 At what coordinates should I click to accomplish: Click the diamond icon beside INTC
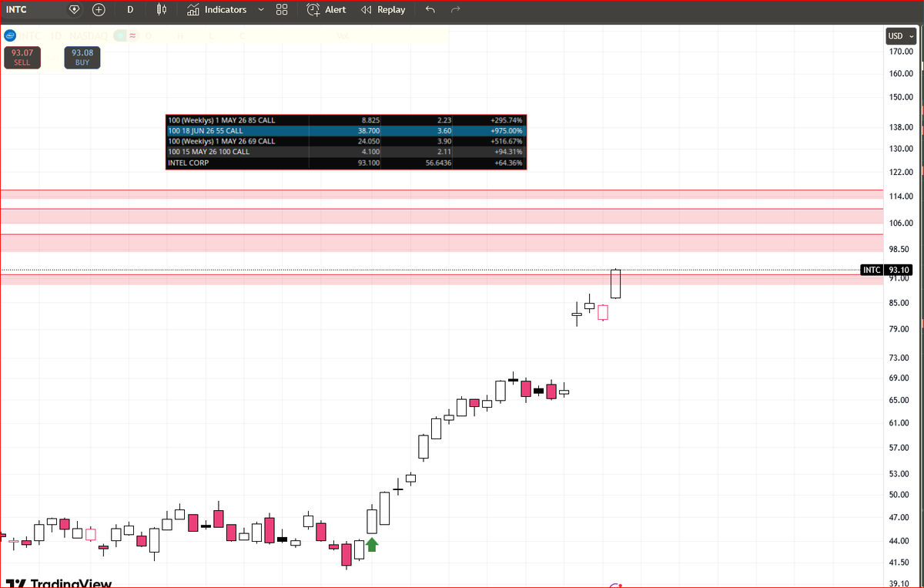point(74,10)
